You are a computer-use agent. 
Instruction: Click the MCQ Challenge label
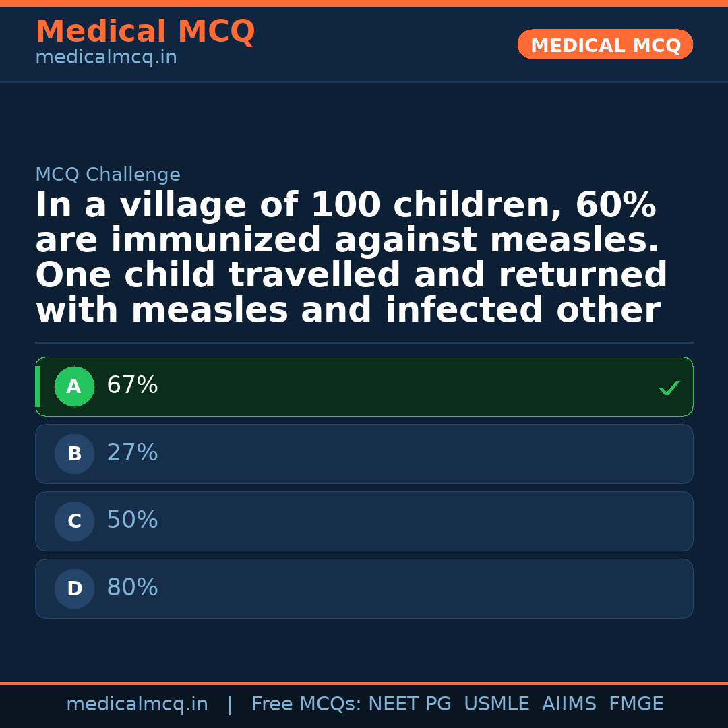[108, 175]
